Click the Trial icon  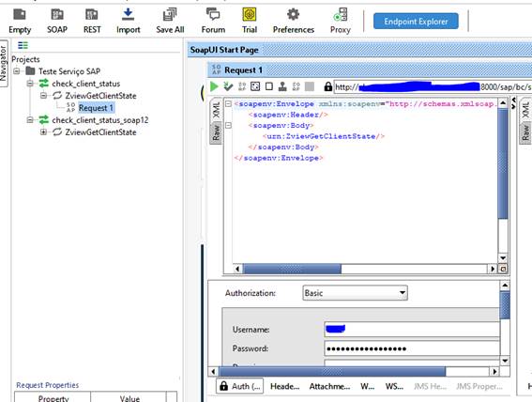tap(250, 21)
